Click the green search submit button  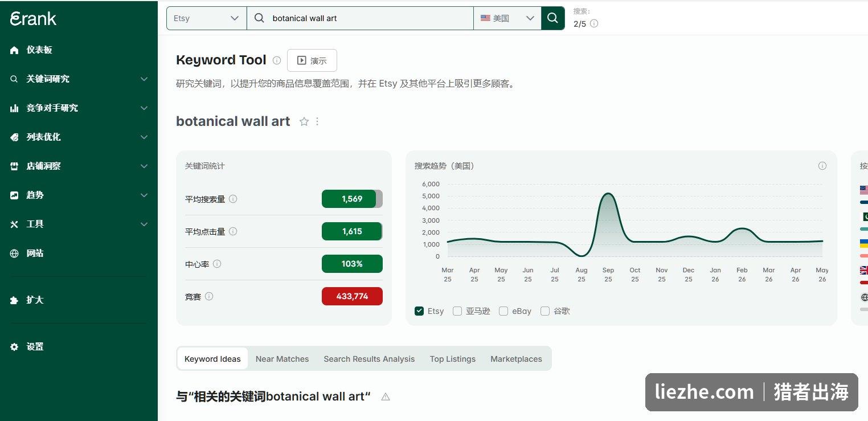(x=552, y=18)
